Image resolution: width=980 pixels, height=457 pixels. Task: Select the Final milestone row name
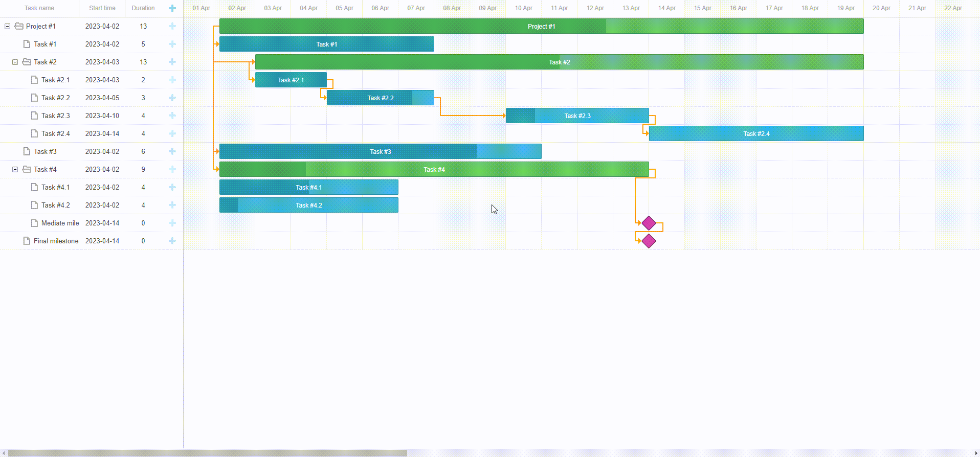pos(56,241)
